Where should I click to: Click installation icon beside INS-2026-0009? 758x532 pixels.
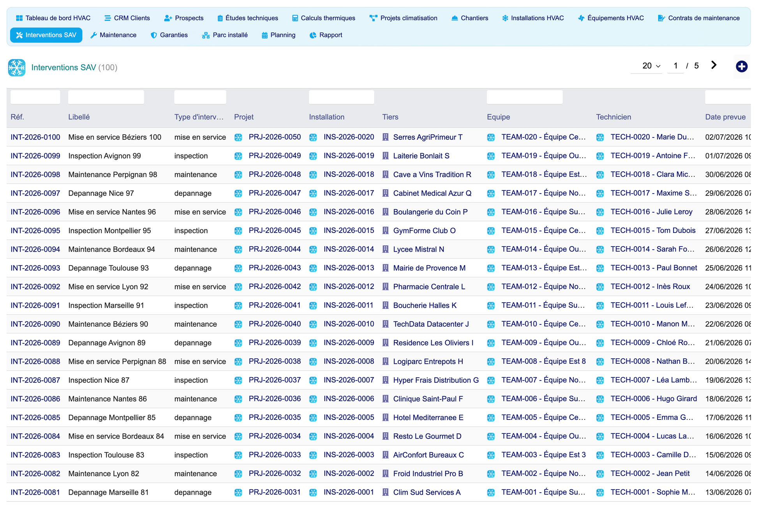click(x=313, y=343)
